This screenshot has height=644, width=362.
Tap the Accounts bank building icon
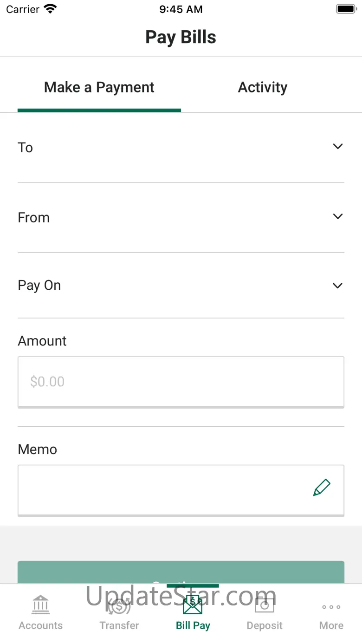41,605
